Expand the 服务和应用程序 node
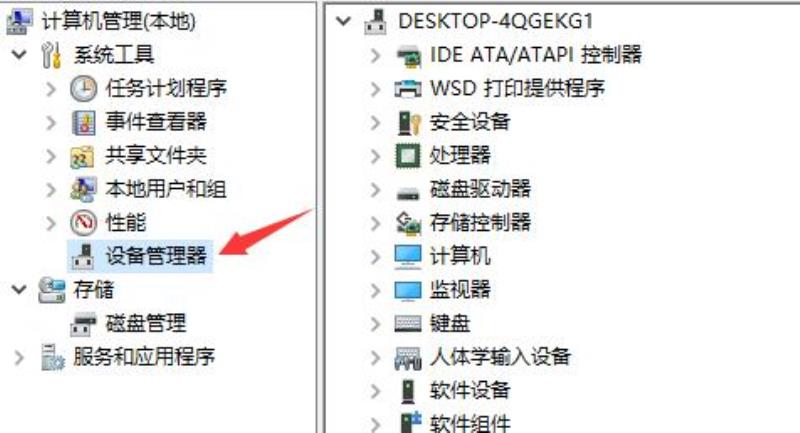Image resolution: width=800 pixels, height=433 pixels. coord(19,358)
